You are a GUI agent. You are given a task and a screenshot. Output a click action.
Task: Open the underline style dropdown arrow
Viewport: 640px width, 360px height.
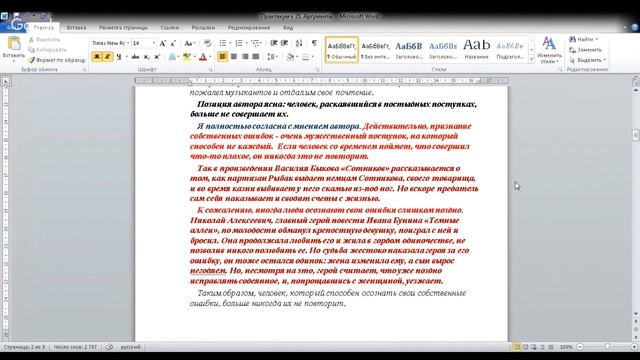coord(127,57)
